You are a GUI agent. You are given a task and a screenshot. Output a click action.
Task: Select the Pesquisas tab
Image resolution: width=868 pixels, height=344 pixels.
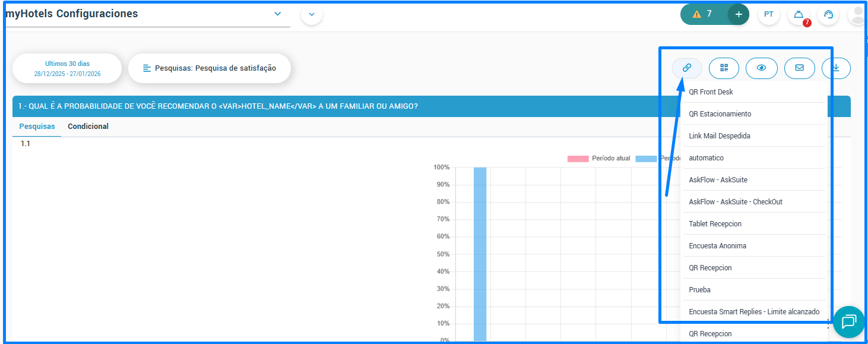click(x=37, y=127)
